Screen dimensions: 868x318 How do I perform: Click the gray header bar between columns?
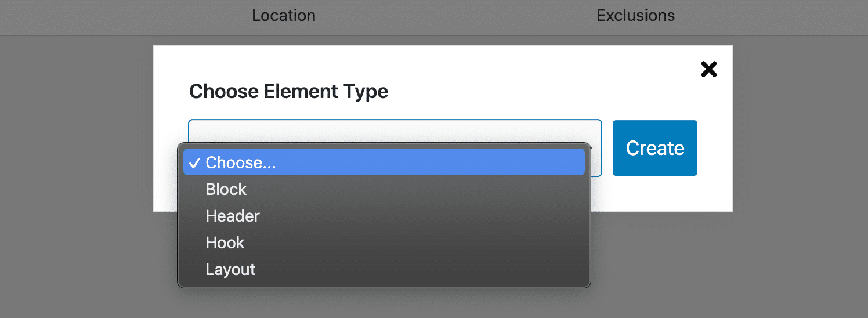458,16
